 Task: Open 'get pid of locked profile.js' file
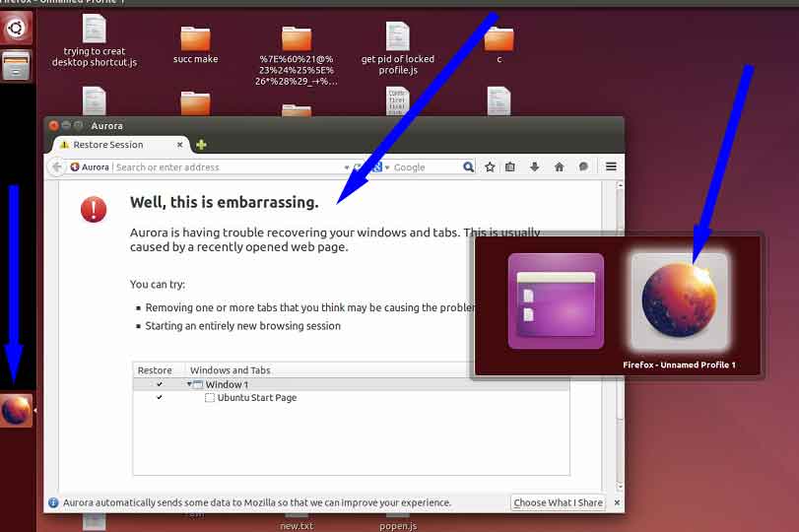pos(397,48)
